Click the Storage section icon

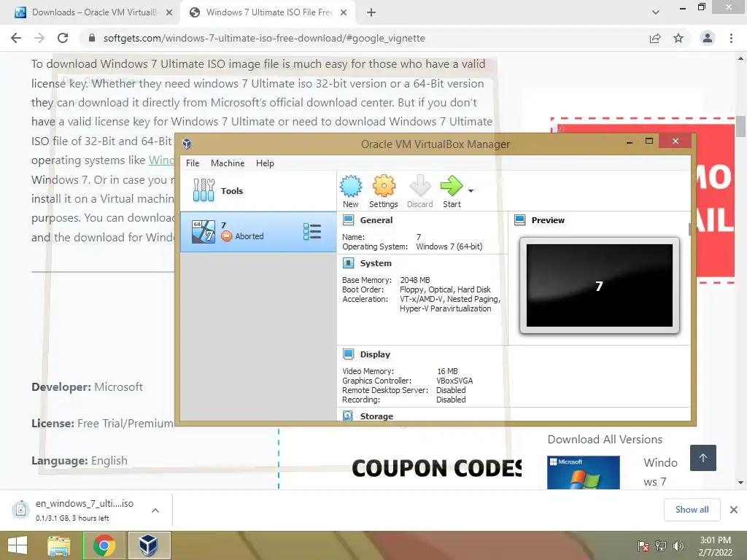[x=348, y=416]
